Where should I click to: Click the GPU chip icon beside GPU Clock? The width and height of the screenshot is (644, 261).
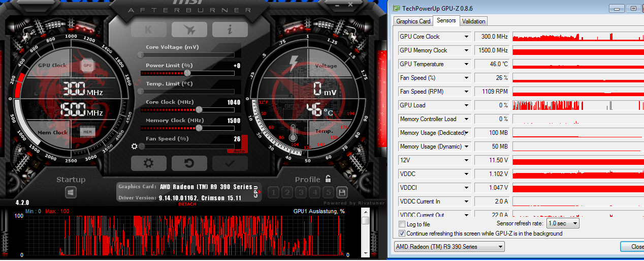pyautogui.click(x=87, y=65)
